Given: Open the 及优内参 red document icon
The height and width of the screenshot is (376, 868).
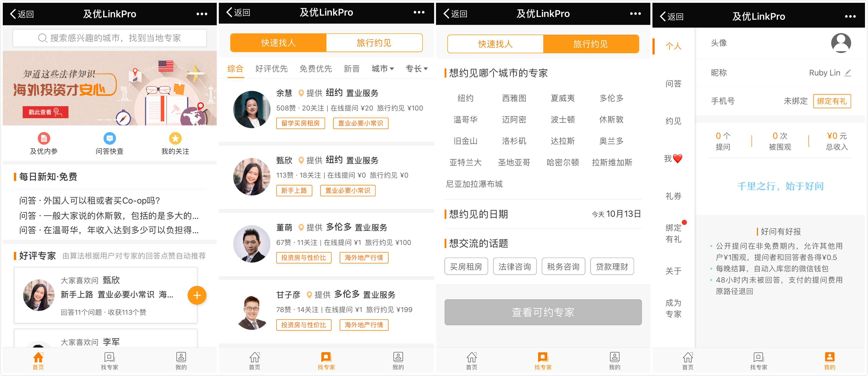Looking at the screenshot, I should (x=44, y=138).
